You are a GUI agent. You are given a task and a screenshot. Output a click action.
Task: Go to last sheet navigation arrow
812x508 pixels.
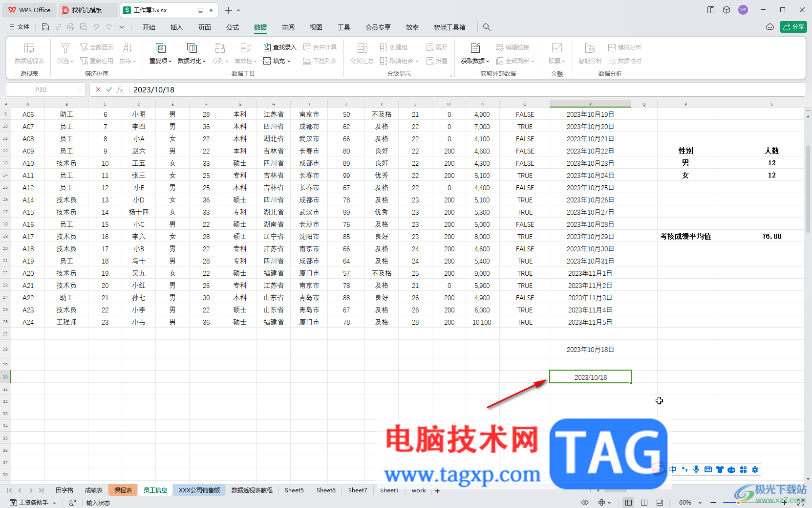pyautogui.click(x=42, y=490)
